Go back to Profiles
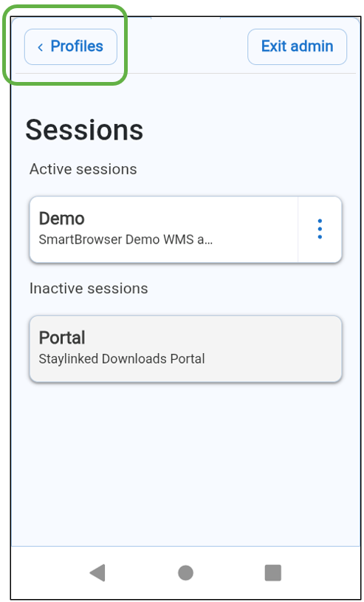 71,47
